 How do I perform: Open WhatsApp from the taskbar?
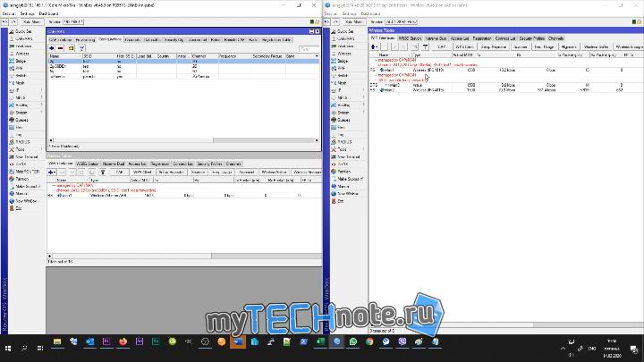[352, 341]
